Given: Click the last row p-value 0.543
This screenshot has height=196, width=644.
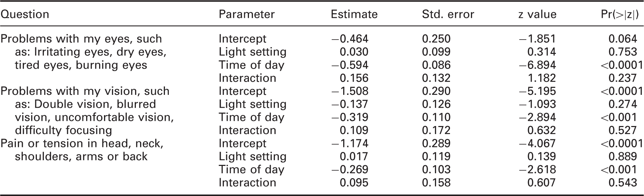Looking at the screenshot, I should [623, 183].
